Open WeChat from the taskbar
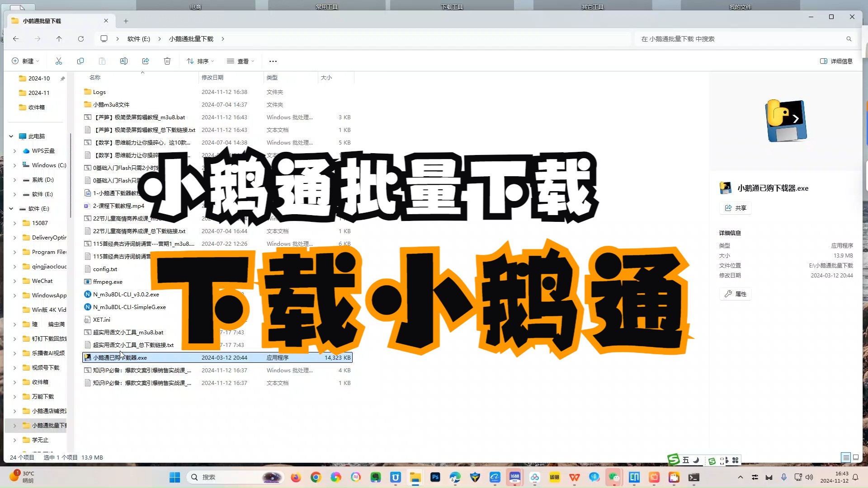 coord(614,477)
